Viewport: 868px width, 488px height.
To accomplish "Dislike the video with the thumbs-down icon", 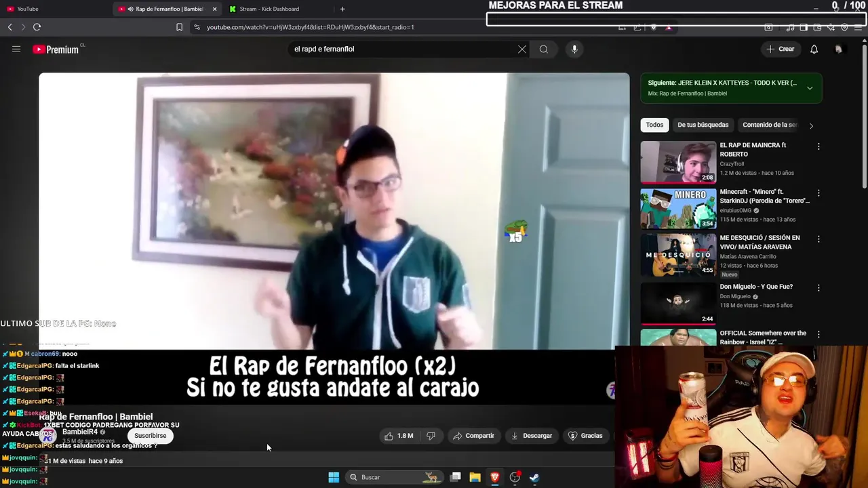I will coord(431,436).
